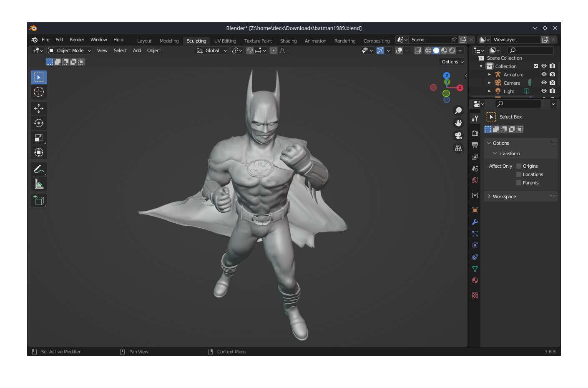
Task: Toggle proportional editing in header
Action: (274, 50)
